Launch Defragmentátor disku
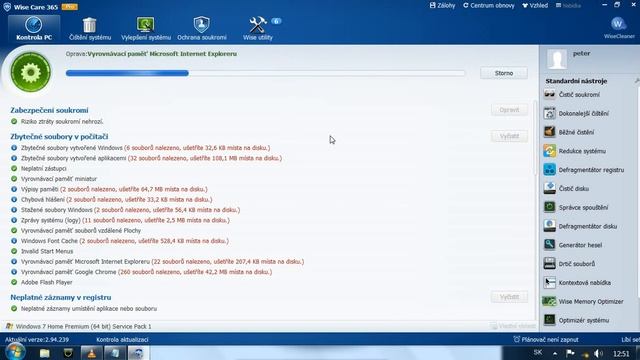Image resolution: width=640 pixels, height=360 pixels. (x=580, y=226)
